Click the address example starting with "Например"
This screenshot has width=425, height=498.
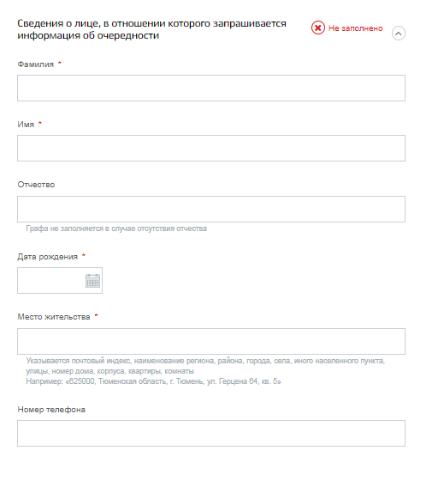(153, 381)
